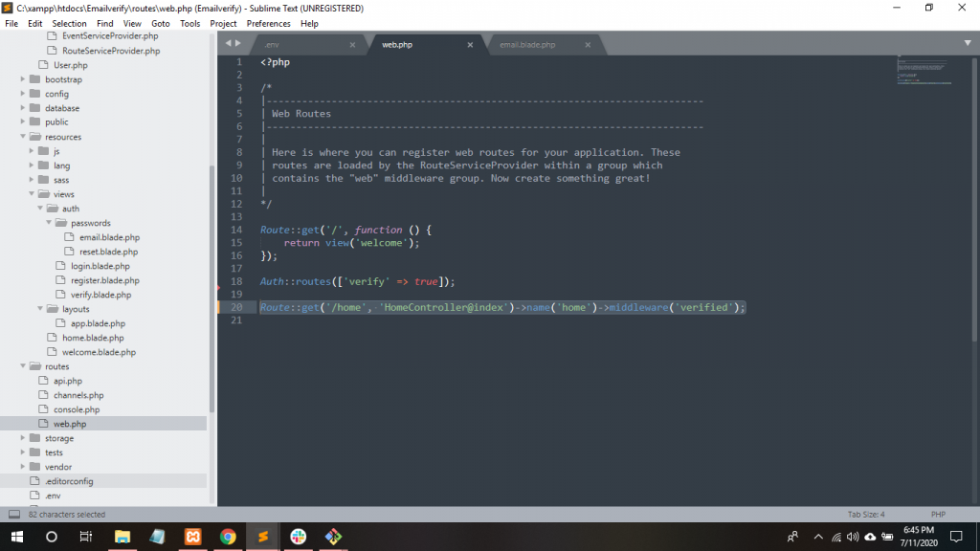
Task: Open the tab list dropdown arrow
Action: 968,43
